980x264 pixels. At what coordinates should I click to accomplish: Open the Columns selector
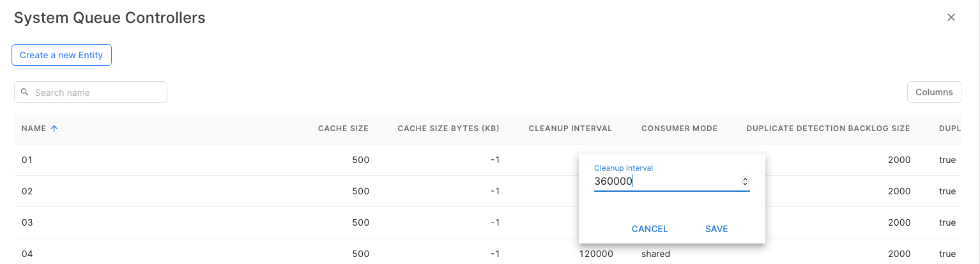point(933,92)
